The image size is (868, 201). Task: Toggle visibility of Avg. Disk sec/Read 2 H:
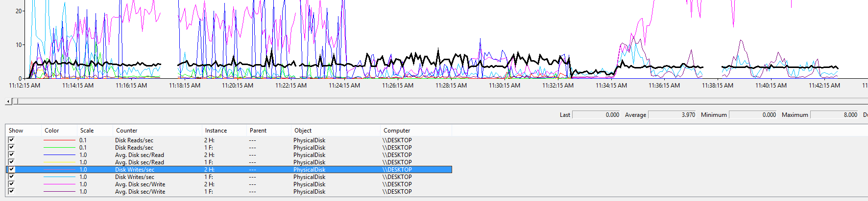pos(11,155)
